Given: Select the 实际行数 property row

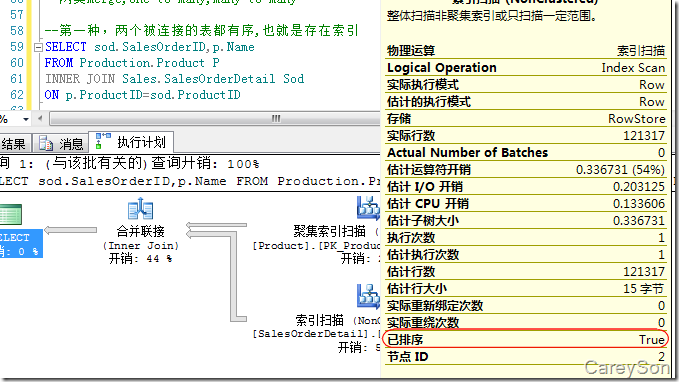Looking at the screenshot, I should [526, 136].
